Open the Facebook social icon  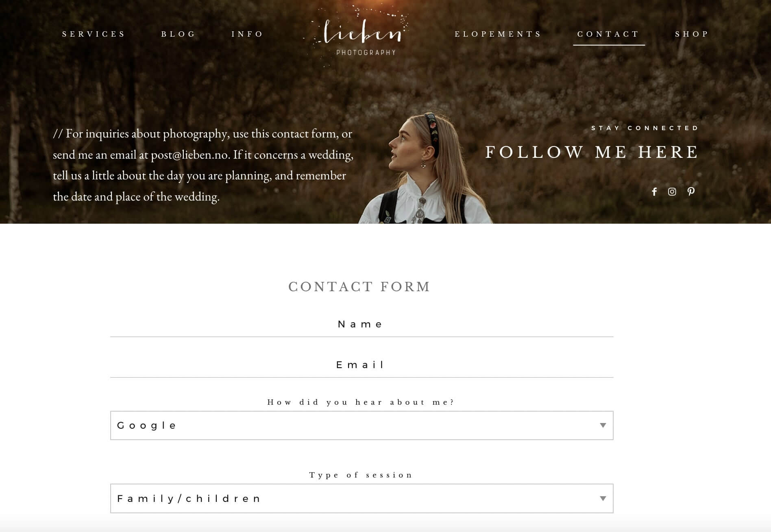654,192
